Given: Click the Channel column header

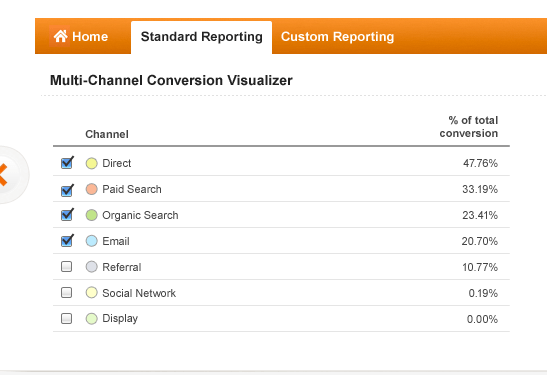Looking at the screenshot, I should 107,134.
